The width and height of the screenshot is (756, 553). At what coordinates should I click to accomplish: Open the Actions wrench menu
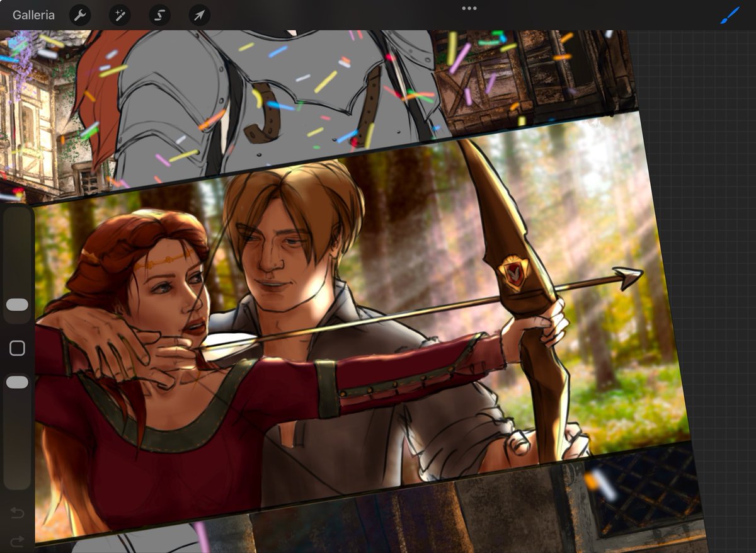80,15
